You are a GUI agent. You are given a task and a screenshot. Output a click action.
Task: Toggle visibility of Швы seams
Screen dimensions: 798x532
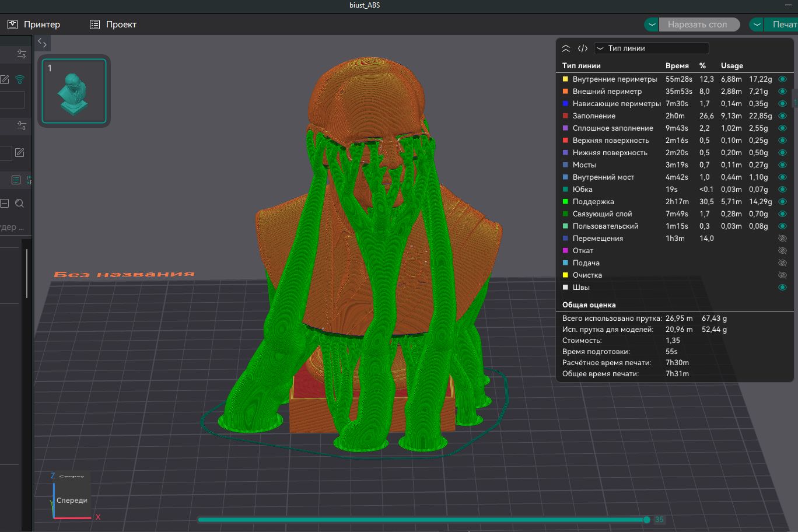[x=783, y=287]
